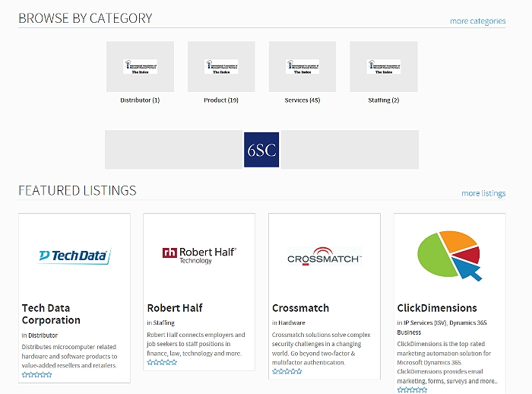Click the Distributor (1) label
The image size is (532, 394).
coord(140,100)
